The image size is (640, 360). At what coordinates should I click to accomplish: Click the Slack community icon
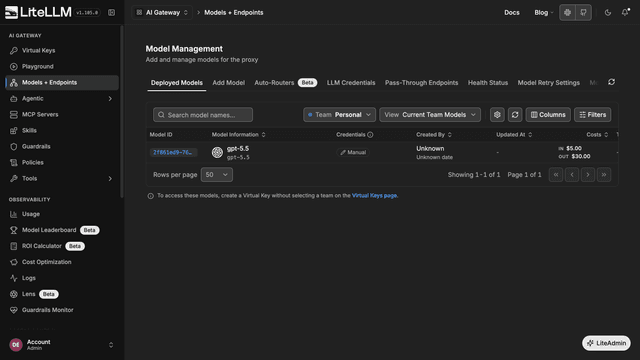coord(567,13)
